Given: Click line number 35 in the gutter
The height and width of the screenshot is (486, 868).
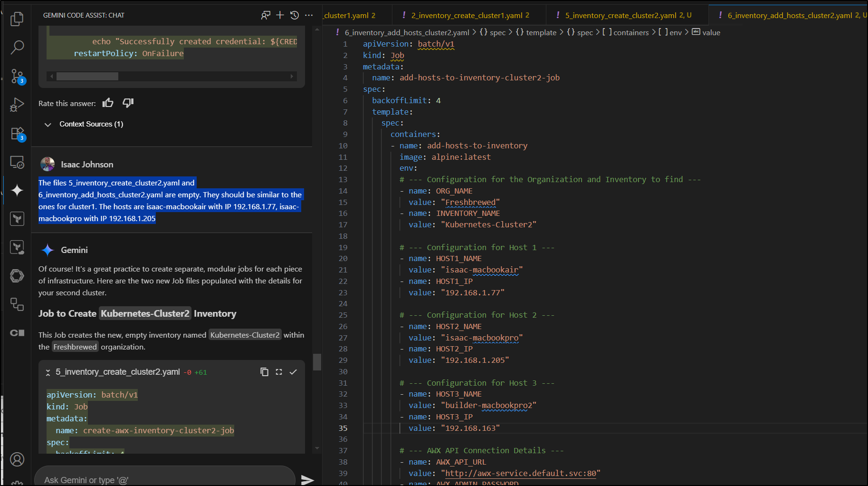Looking at the screenshot, I should pos(343,428).
